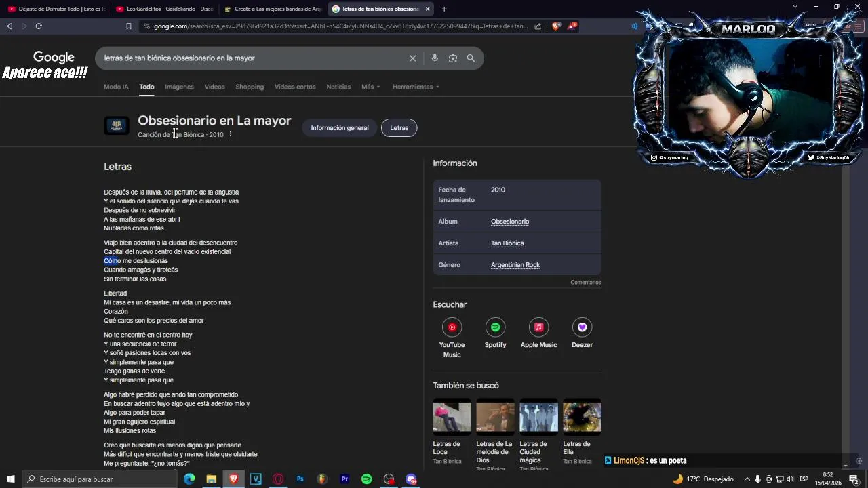Open the Brave Shields icon
The width and height of the screenshot is (868, 488).
coord(556,26)
